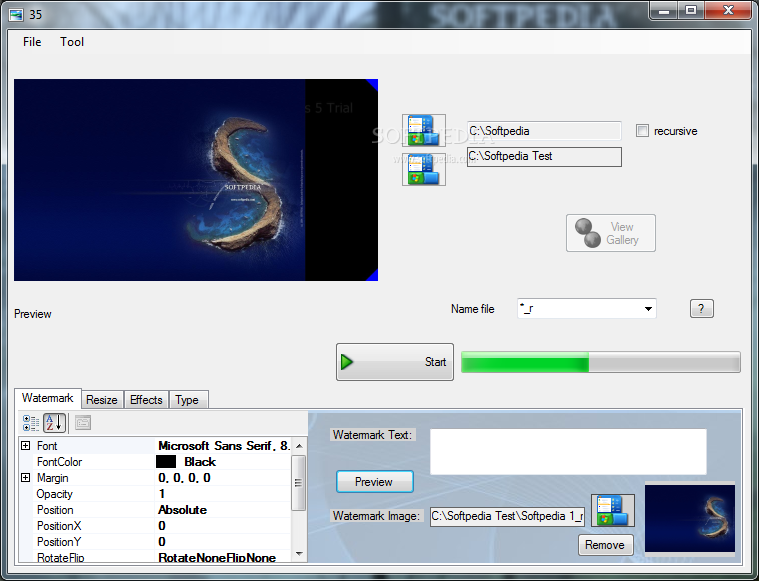Switch property grid to categorized view

[31, 423]
